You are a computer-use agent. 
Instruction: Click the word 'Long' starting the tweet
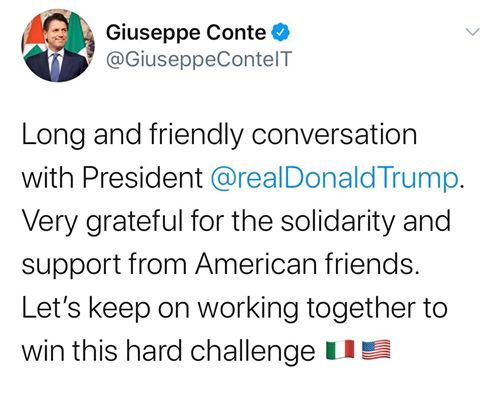pos(53,135)
